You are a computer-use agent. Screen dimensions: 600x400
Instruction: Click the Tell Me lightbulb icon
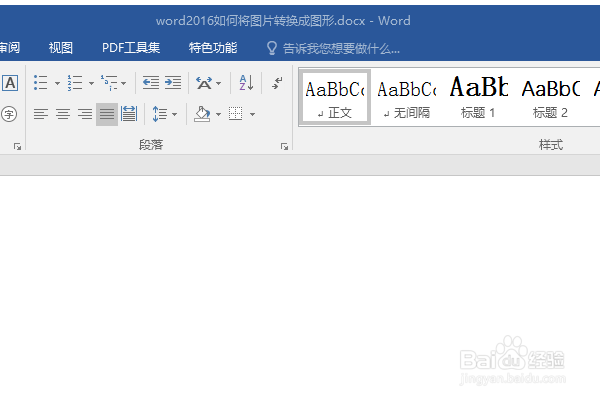click(x=272, y=48)
